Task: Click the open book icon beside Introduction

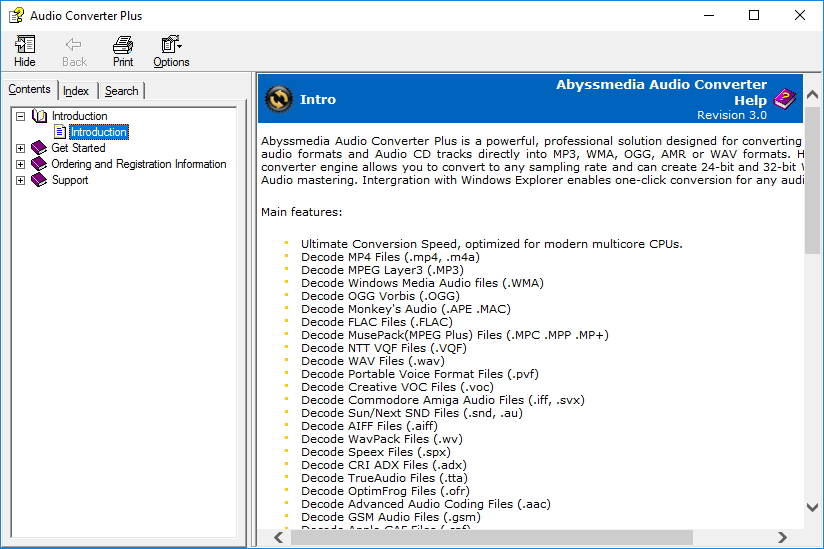Action: pos(39,116)
